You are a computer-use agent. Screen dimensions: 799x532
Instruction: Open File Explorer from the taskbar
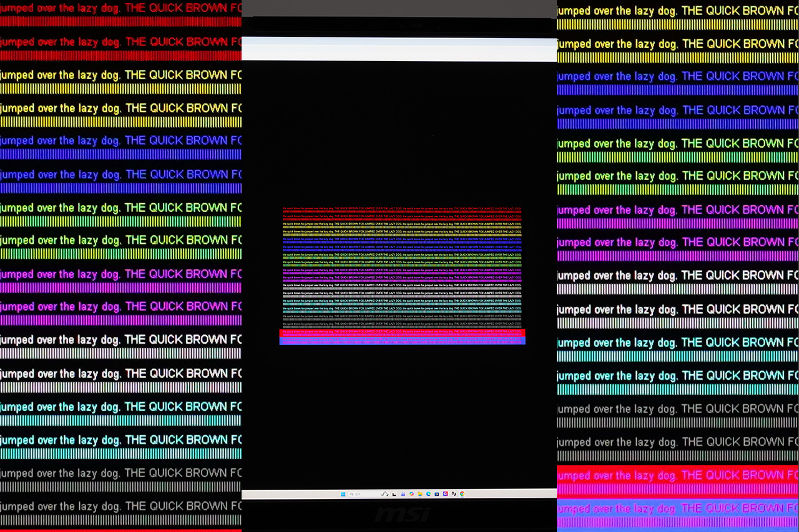click(420, 494)
